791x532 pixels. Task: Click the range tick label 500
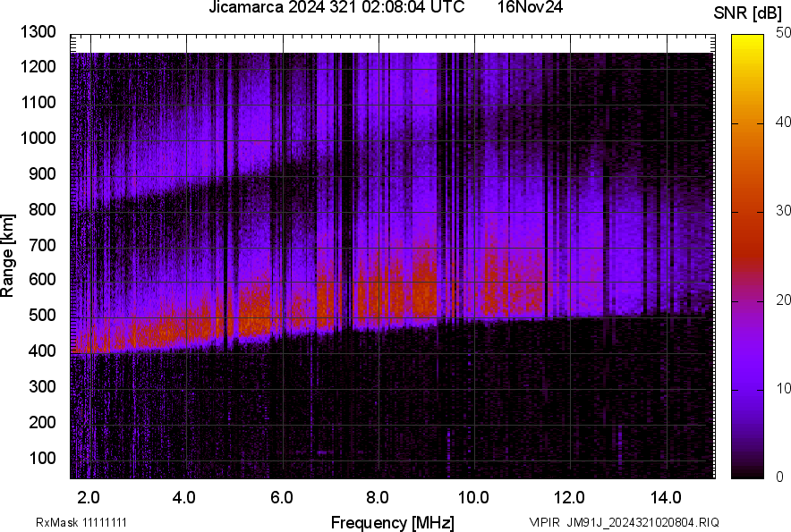[42, 315]
